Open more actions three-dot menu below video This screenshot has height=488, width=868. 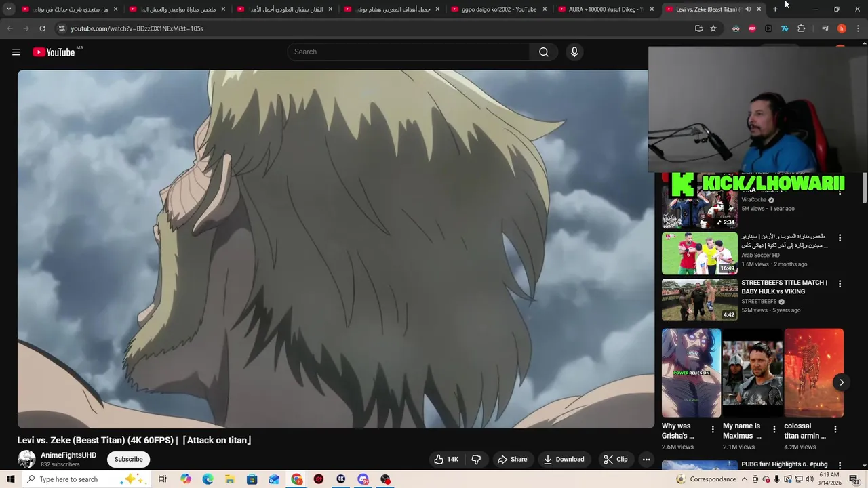pos(646,460)
